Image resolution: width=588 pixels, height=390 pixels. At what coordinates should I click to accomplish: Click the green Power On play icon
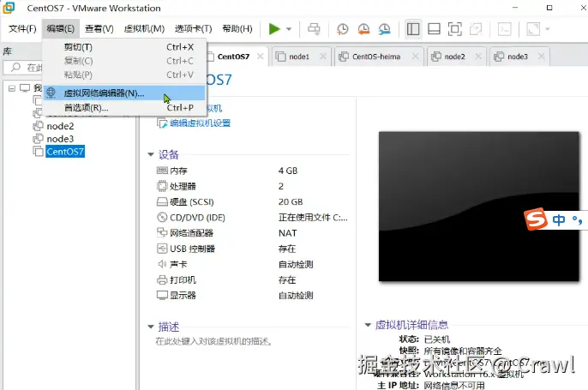click(x=274, y=29)
